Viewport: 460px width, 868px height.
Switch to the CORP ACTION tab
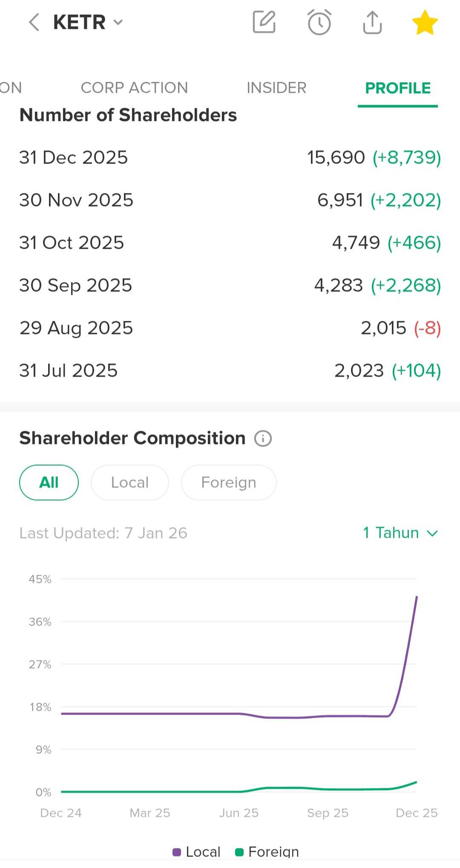coord(134,88)
